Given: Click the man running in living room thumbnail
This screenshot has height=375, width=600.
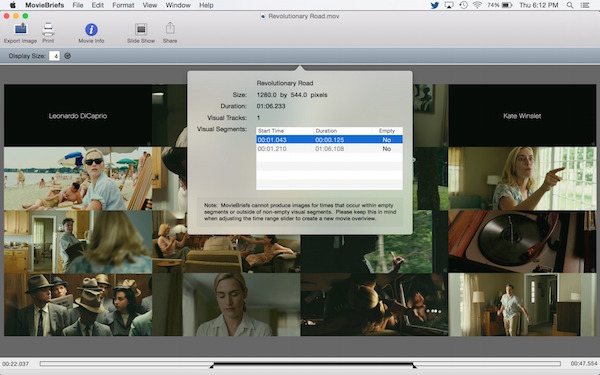Looking at the screenshot, I should [522, 305].
